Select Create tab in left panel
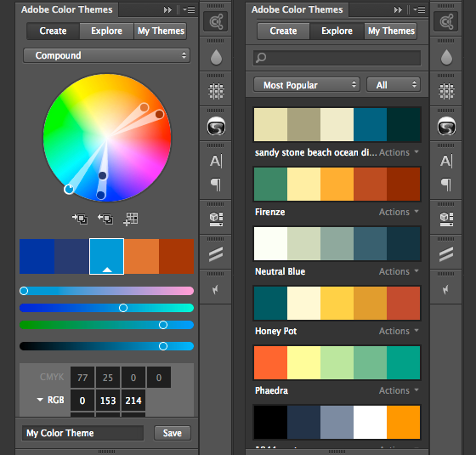This screenshot has height=455, width=476. pyautogui.click(x=53, y=31)
